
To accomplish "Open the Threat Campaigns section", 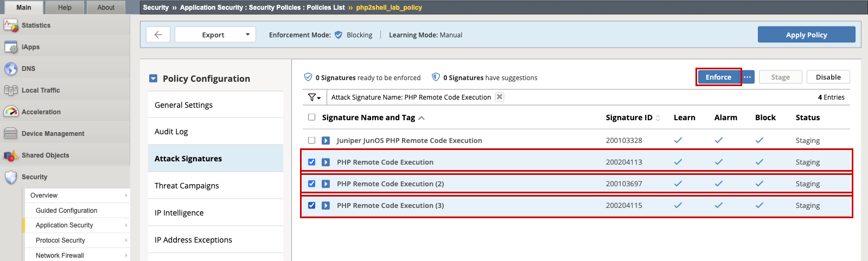I will (x=215, y=185).
